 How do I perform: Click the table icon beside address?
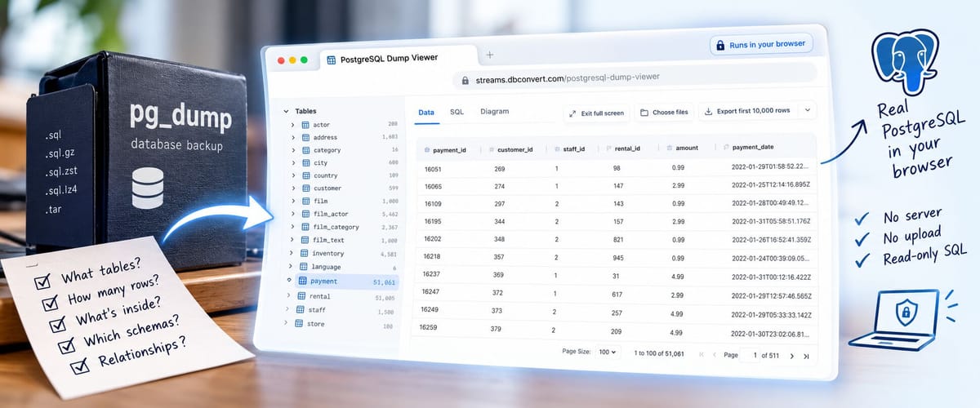pyautogui.click(x=305, y=138)
